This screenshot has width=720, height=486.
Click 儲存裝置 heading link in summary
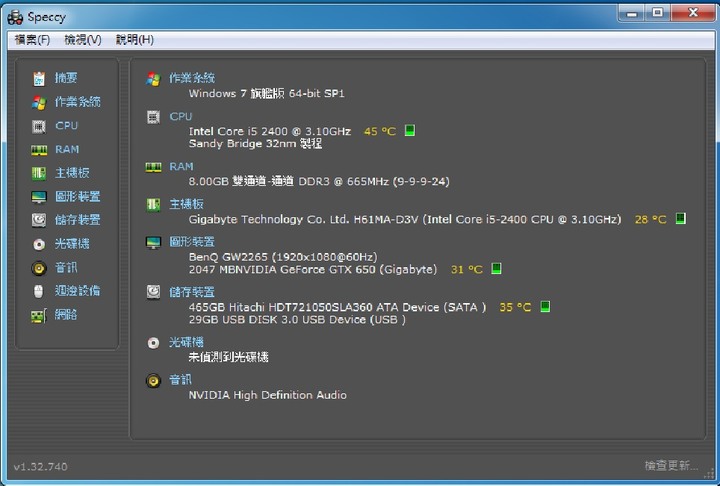[192, 292]
